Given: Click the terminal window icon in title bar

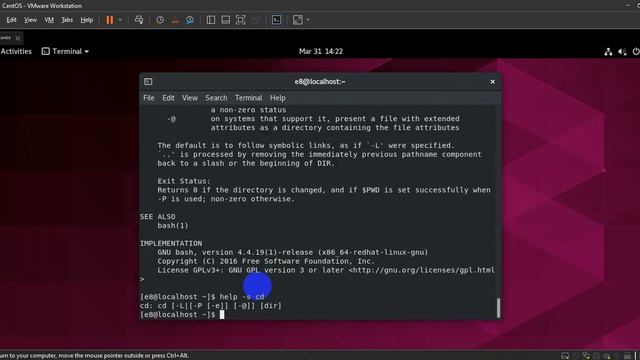Looking at the screenshot, I should coord(148,82).
